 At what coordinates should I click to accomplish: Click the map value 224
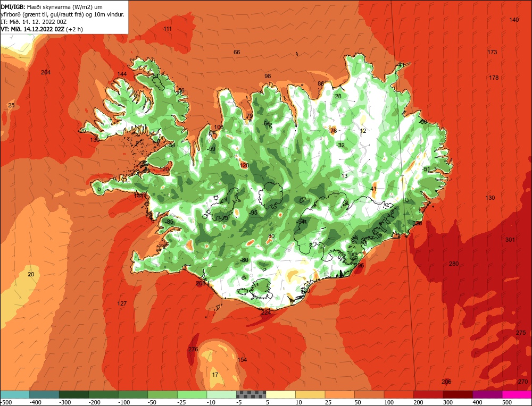click(265, 312)
